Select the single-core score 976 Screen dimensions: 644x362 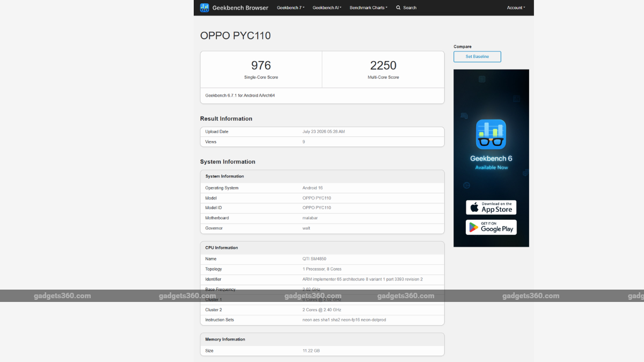pos(261,65)
